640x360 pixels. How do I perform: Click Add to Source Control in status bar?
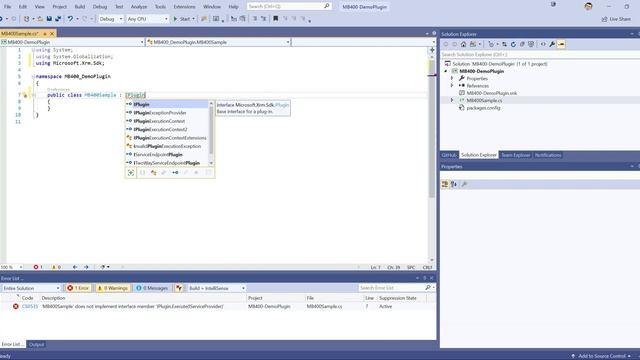pyautogui.click(x=602, y=356)
